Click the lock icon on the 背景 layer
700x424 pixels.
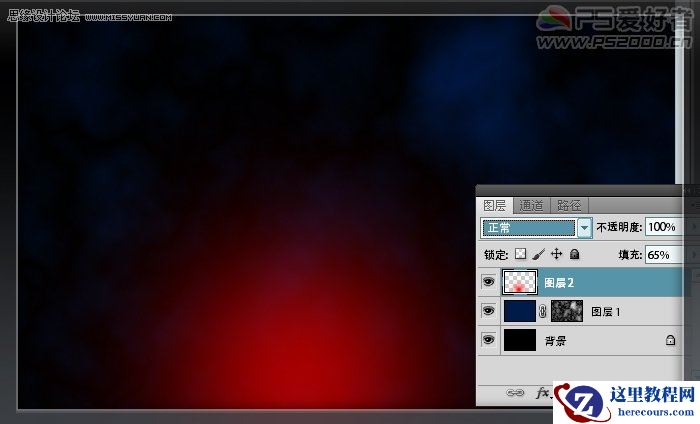670,340
